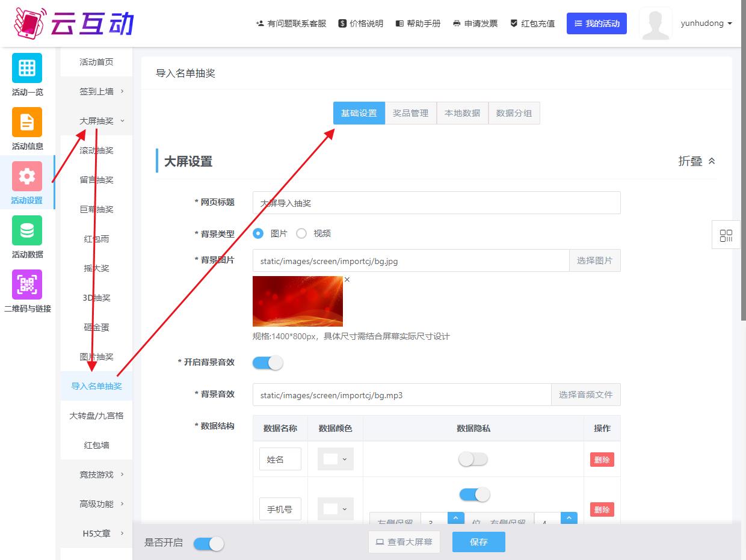Open the 姓名 row color picker
Image resolution: width=746 pixels, height=560 pixels.
click(x=335, y=459)
